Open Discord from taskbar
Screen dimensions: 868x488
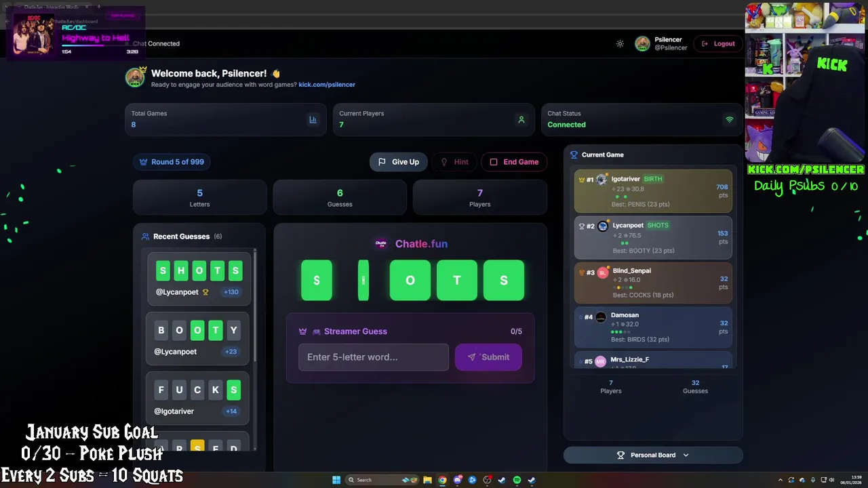(457, 480)
